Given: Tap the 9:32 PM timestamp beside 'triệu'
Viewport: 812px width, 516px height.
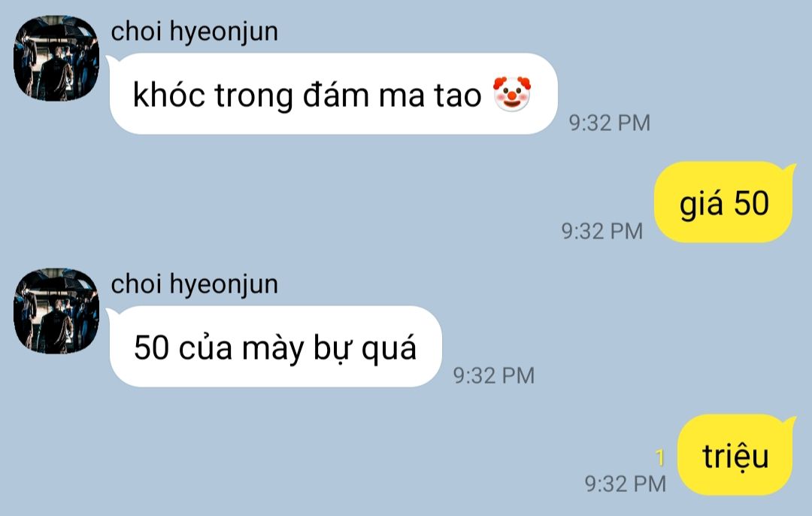Looking at the screenshot, I should (x=625, y=484).
